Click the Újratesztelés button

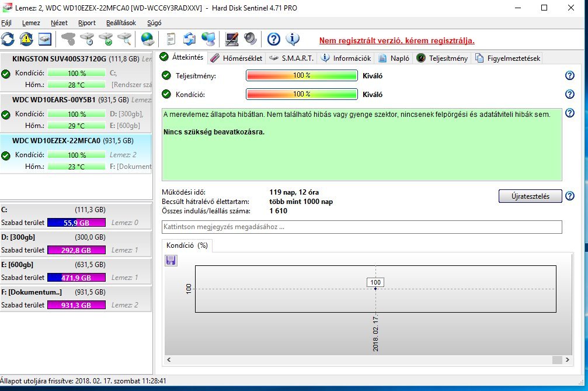pos(530,196)
